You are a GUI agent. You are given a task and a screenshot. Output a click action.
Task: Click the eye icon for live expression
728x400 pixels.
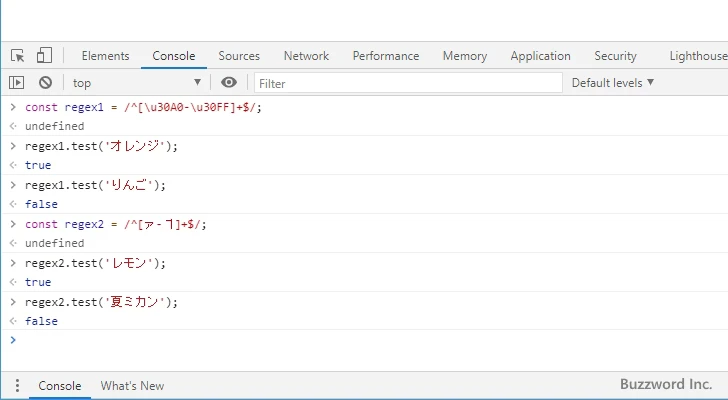pyautogui.click(x=229, y=83)
